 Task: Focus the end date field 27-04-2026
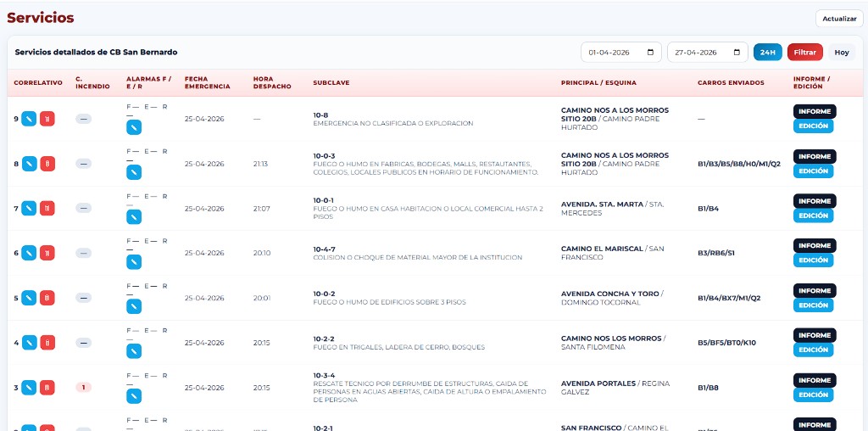click(x=708, y=52)
